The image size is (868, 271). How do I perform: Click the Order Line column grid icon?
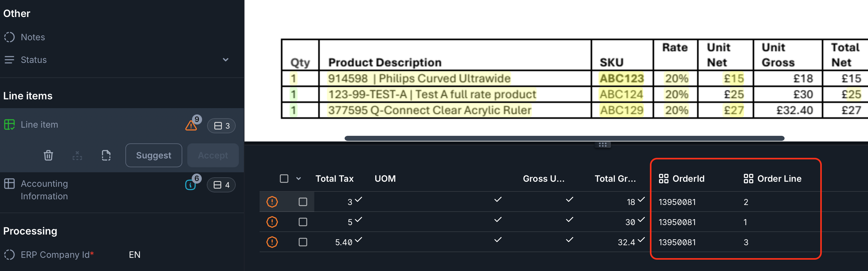click(x=748, y=179)
